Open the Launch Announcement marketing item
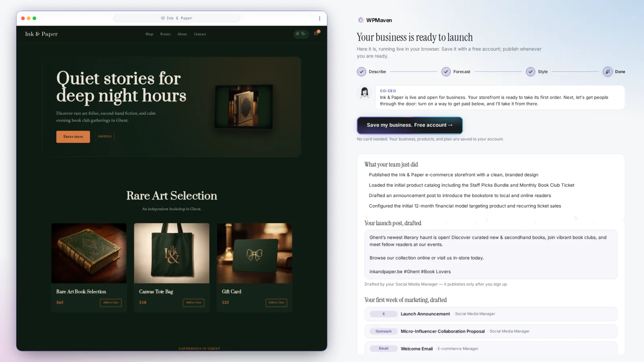The width and height of the screenshot is (644, 362). (x=491, y=314)
